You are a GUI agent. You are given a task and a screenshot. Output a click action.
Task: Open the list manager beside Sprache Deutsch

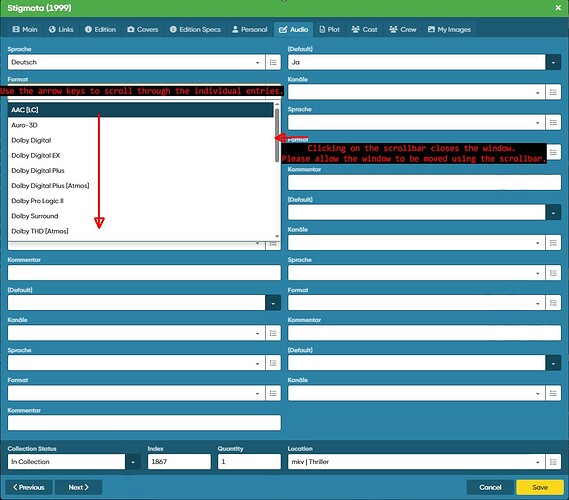(273, 62)
